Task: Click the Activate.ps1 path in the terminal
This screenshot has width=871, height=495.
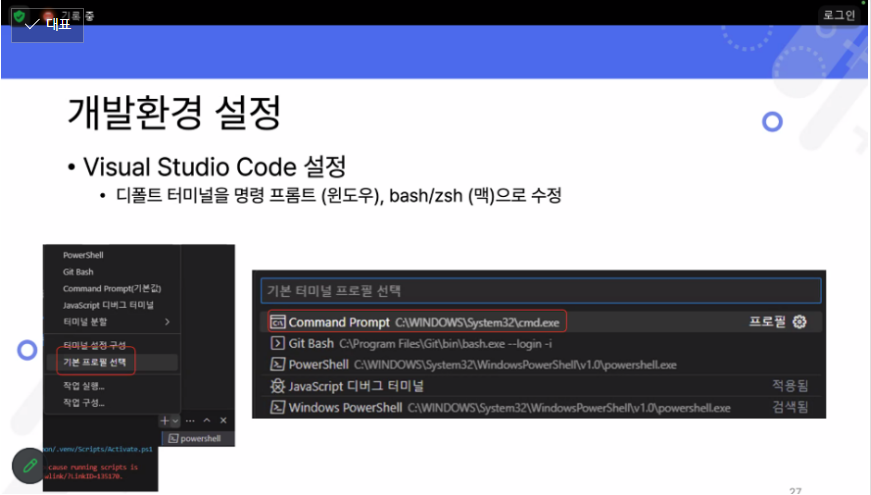Action: click(x=99, y=449)
